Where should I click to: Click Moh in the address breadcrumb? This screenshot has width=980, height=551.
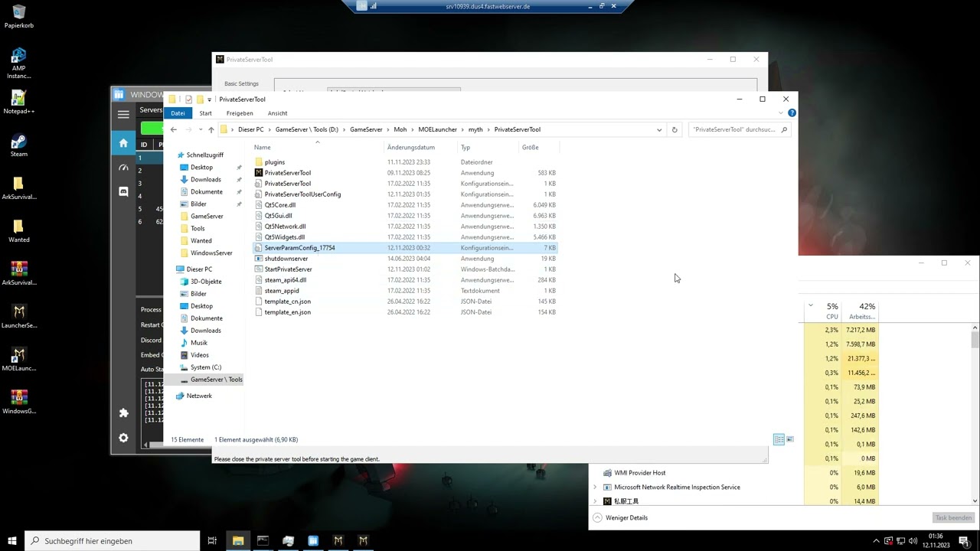[x=400, y=129]
